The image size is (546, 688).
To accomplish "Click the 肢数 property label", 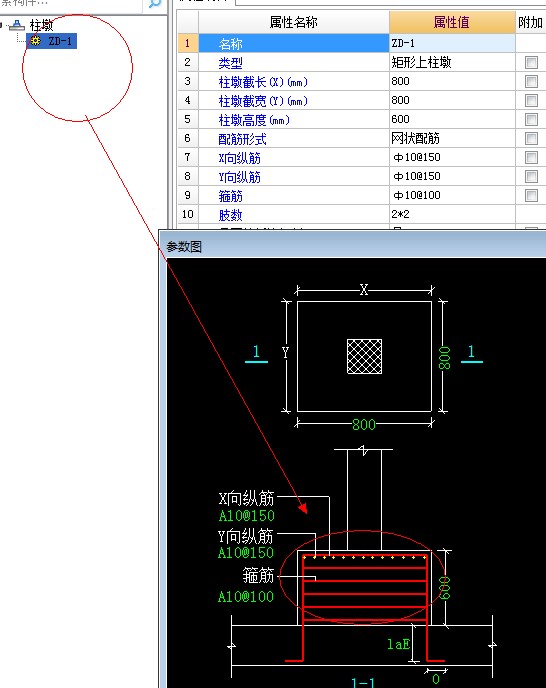I will (x=230, y=215).
